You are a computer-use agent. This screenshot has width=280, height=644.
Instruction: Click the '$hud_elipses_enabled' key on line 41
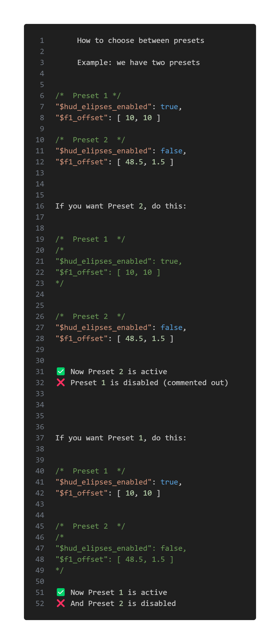click(103, 482)
